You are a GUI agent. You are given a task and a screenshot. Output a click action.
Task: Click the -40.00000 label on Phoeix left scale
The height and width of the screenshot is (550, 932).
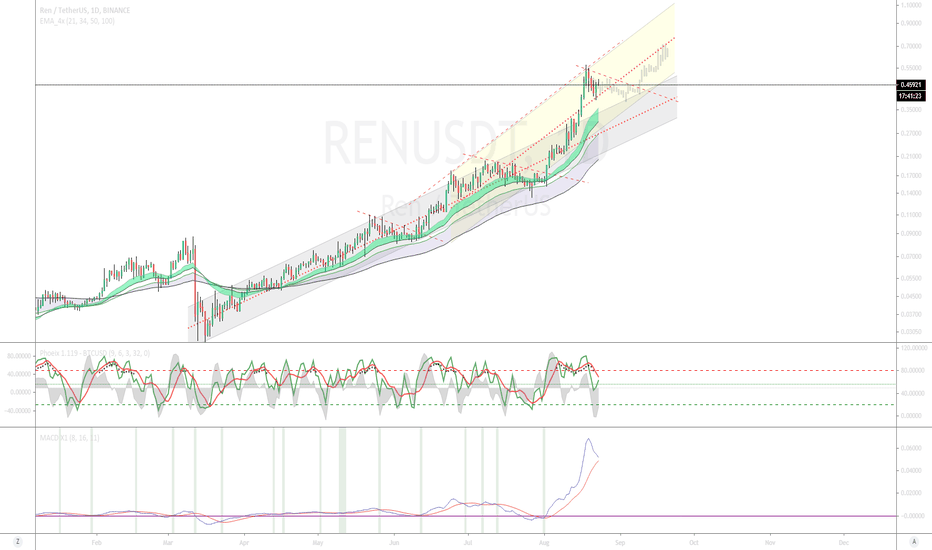click(19, 411)
